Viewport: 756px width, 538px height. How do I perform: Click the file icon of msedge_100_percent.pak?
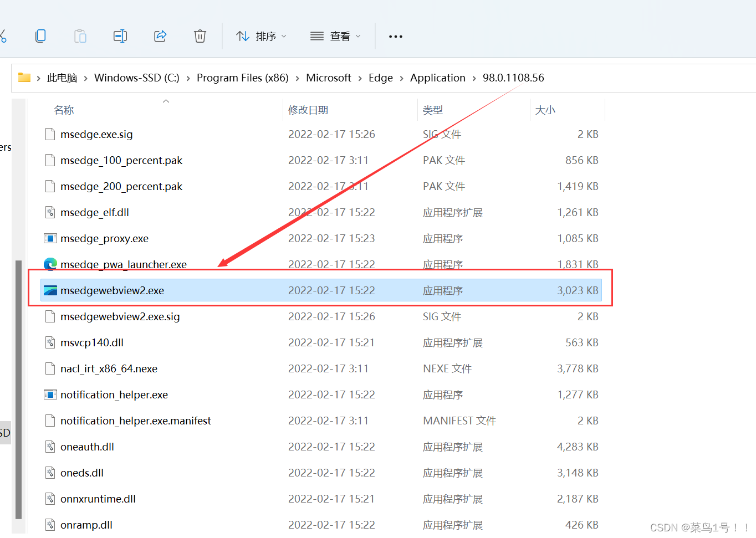50,160
